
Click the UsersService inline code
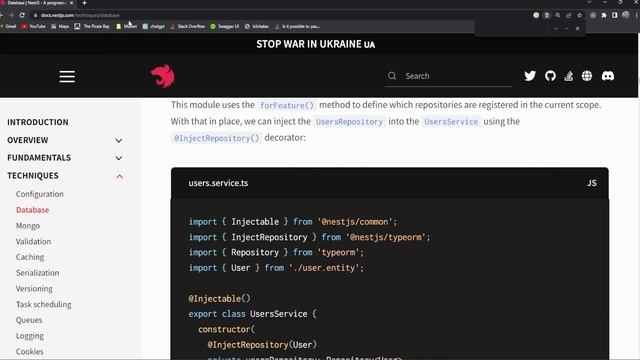coord(451,122)
